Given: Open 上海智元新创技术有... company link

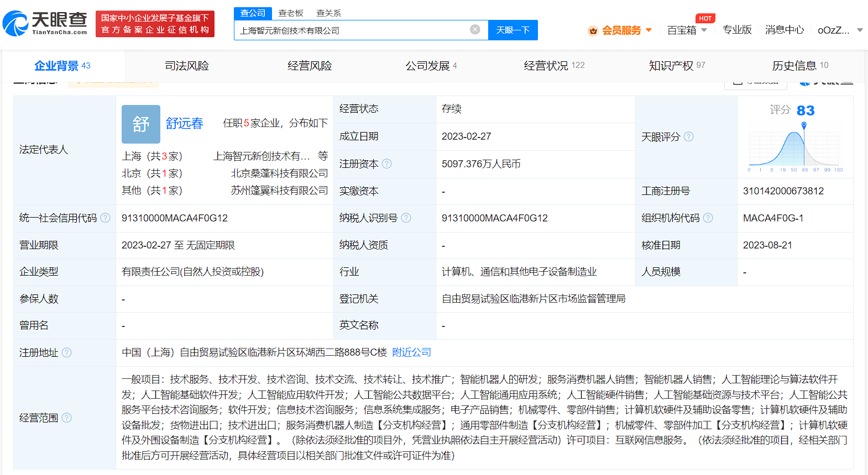Looking at the screenshot, I should coord(262,156).
